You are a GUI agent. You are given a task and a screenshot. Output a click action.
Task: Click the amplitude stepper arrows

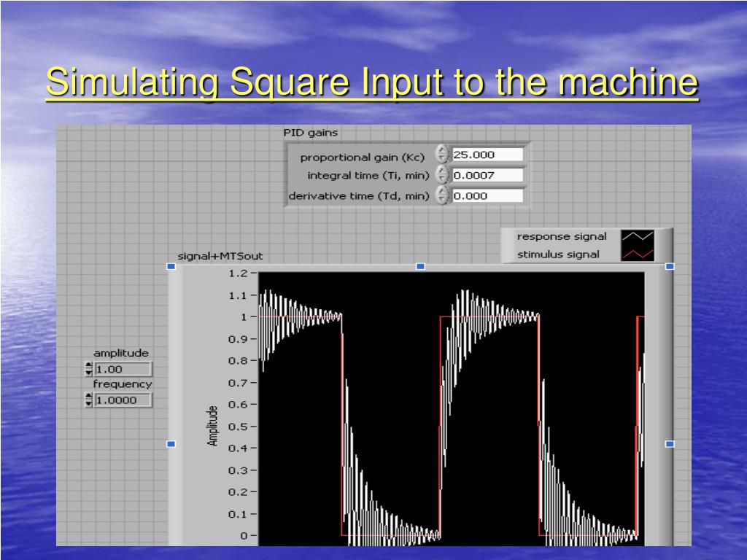coord(88,369)
